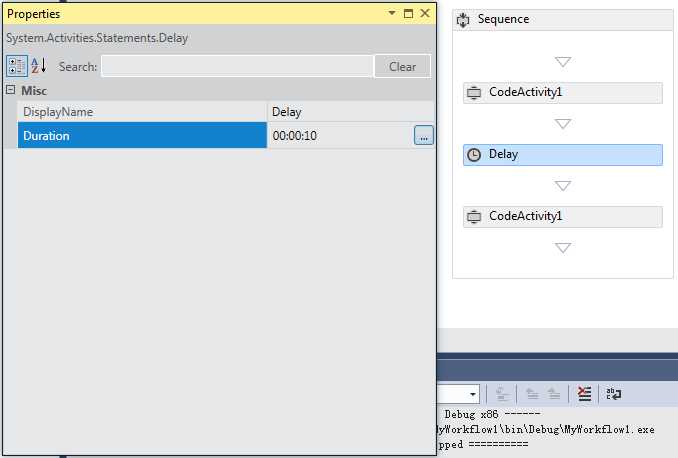Sort properties alphabetically with A-Z icon

click(x=38, y=66)
